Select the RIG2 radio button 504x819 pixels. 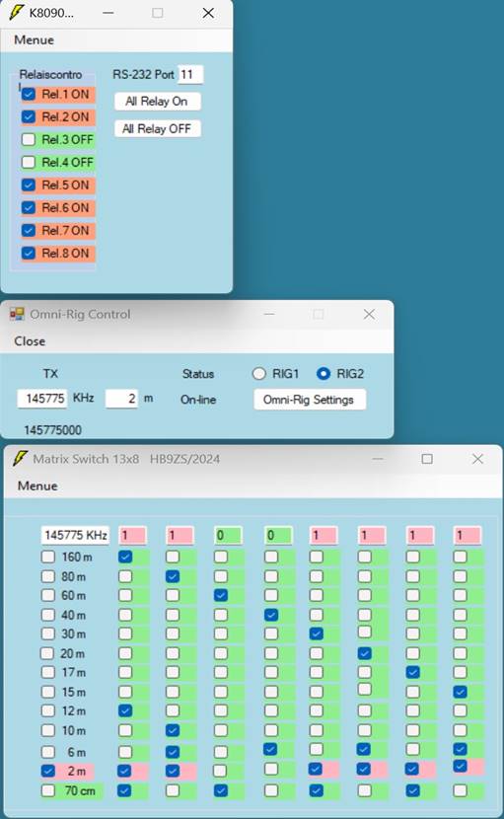324,373
